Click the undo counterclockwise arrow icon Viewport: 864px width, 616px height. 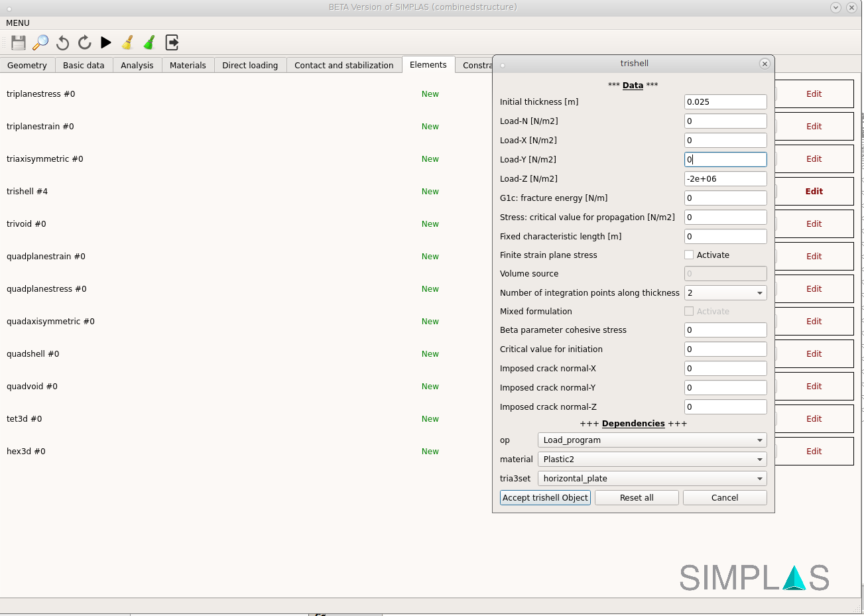[x=62, y=42]
